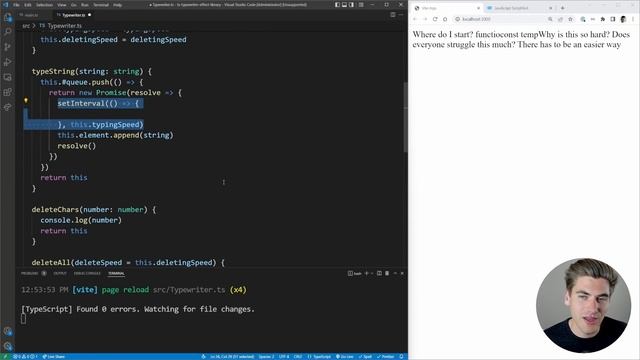The image size is (640, 360).
Task: Split the terminal pane
Action: point(379,273)
